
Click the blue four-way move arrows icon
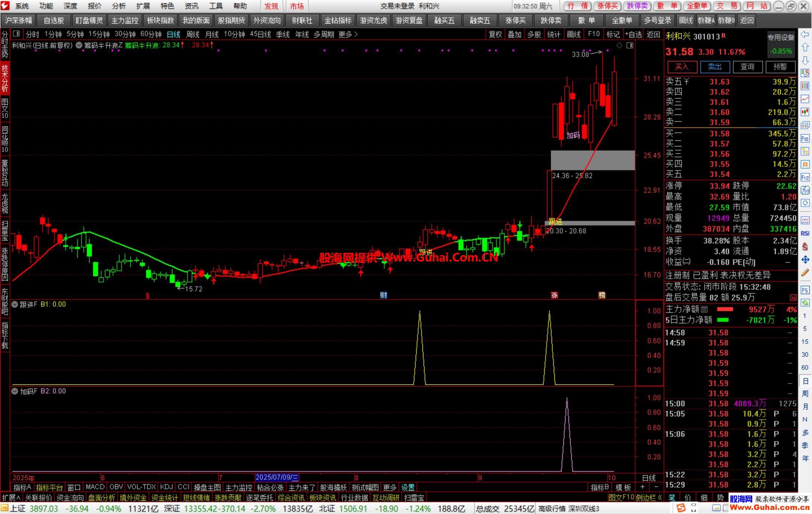tap(804, 260)
